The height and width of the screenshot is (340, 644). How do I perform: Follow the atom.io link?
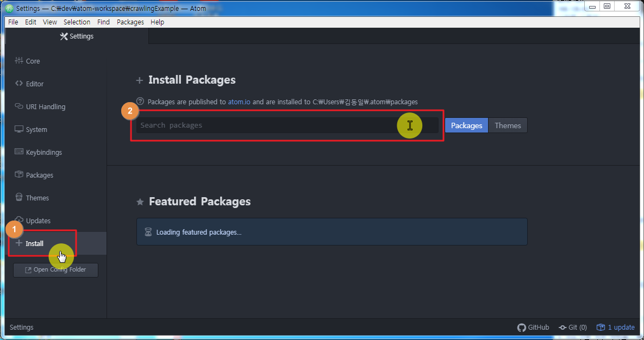point(239,102)
